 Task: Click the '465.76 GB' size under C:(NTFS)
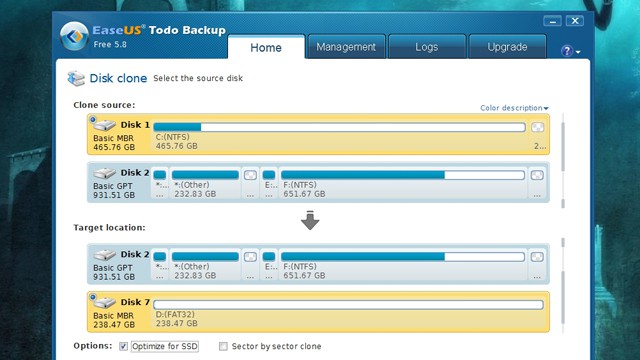tap(176, 146)
